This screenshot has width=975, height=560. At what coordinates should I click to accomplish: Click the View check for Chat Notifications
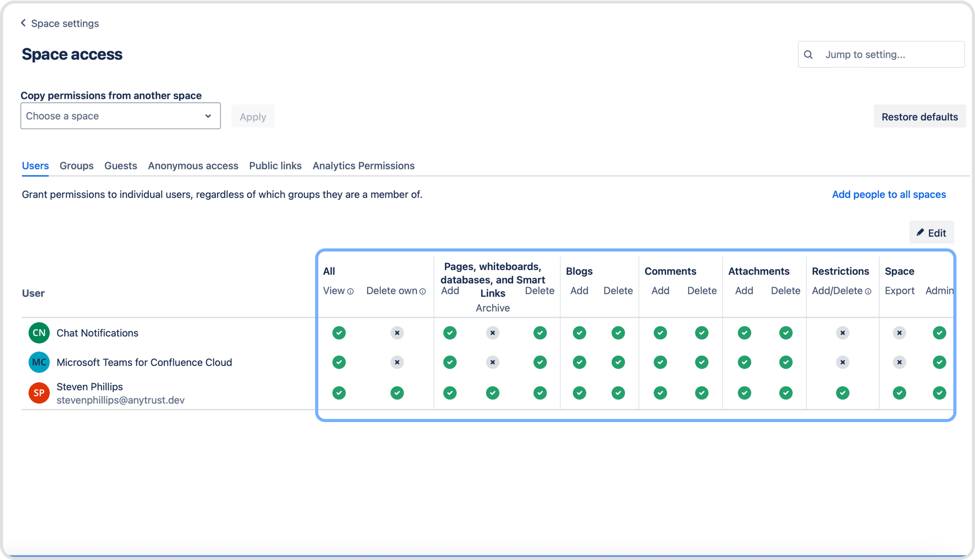point(339,333)
